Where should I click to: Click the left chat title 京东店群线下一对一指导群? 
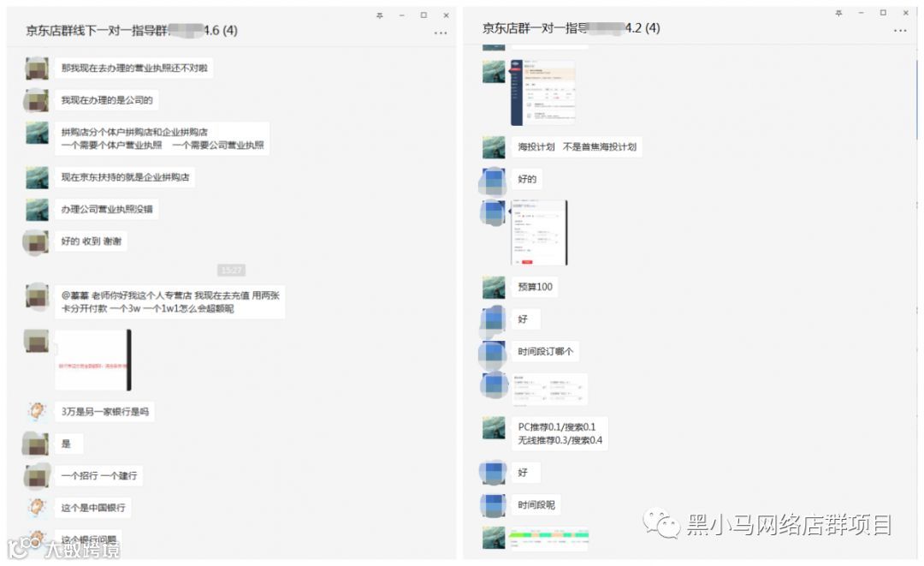pos(132,30)
